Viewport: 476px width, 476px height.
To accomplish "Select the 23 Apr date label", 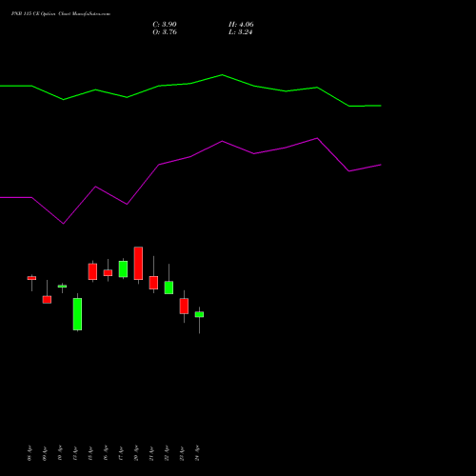I will (182, 453).
